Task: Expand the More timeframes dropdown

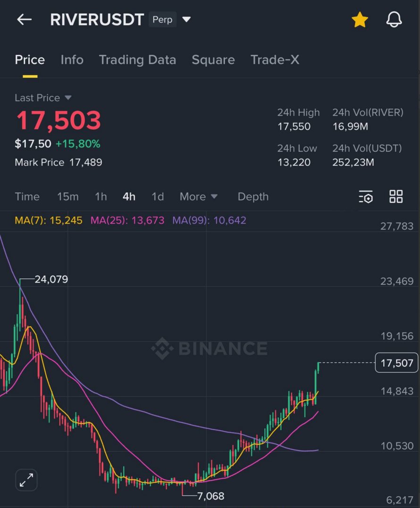Action: click(199, 197)
